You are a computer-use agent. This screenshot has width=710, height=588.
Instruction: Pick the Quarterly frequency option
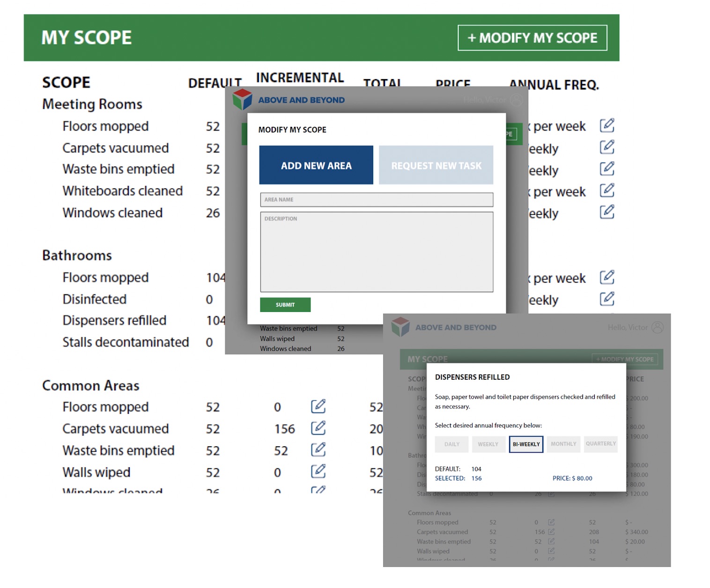click(x=600, y=444)
